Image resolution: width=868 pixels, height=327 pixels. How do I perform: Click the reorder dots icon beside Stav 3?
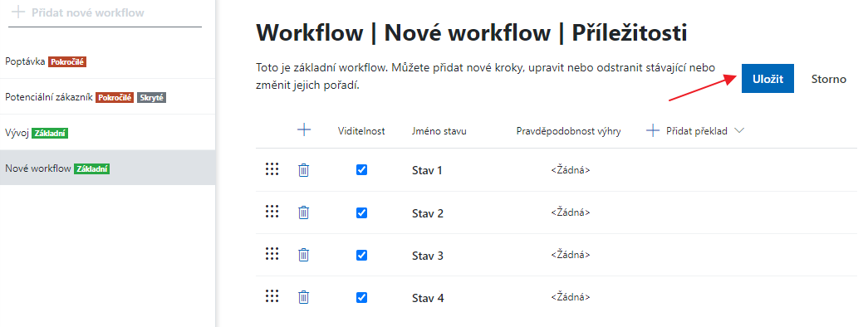click(272, 254)
